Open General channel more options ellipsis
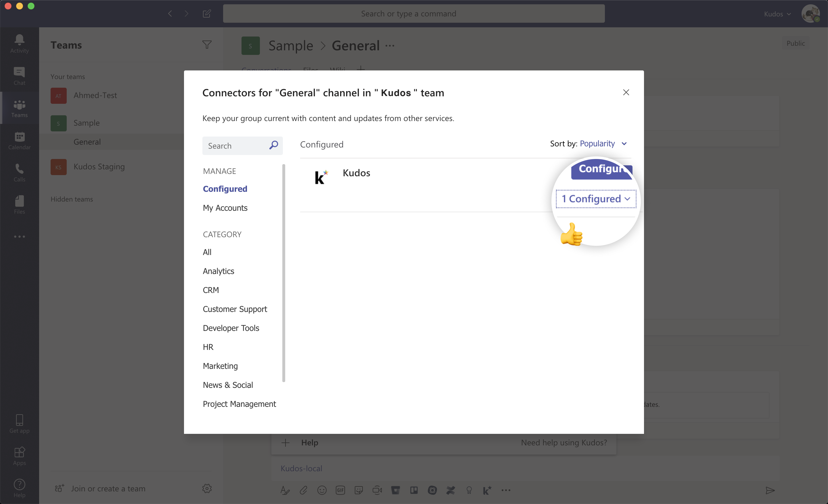Screen dimensions: 828x504 coord(390,45)
